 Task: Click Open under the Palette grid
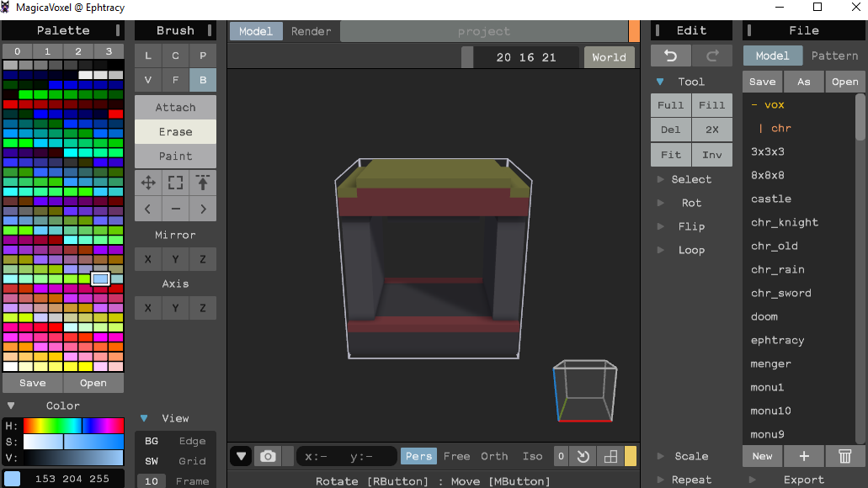93,383
